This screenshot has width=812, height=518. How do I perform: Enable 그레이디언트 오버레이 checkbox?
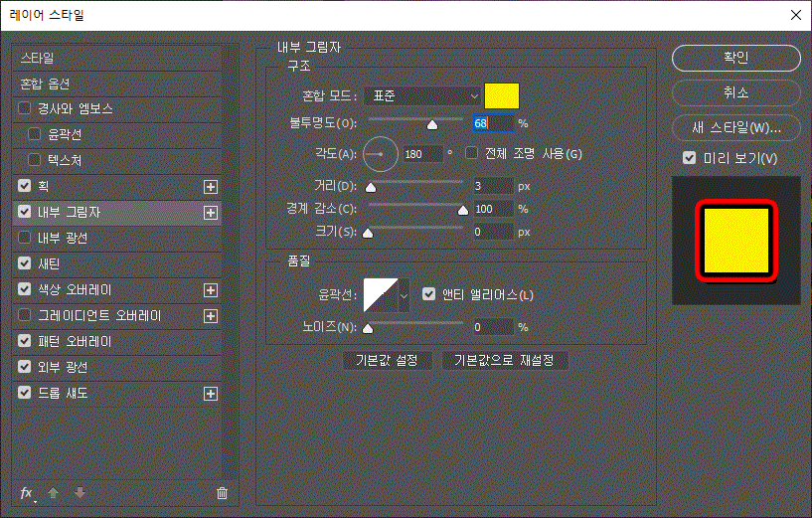24,315
